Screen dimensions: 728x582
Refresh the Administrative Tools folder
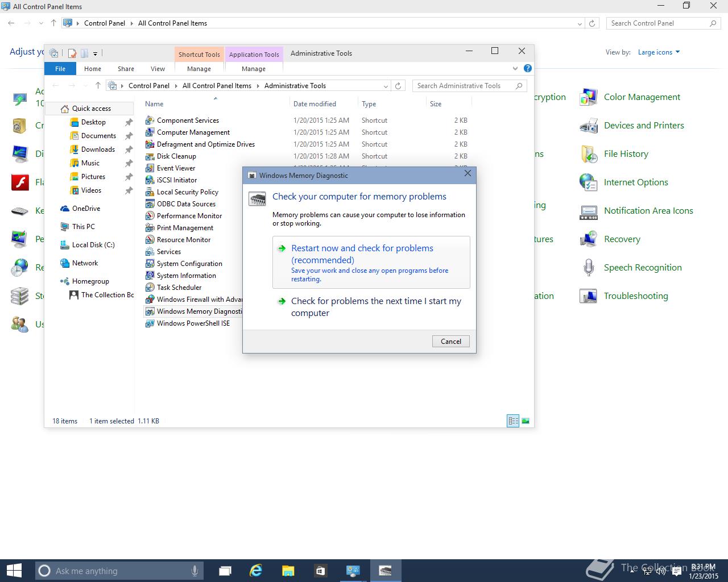(x=398, y=86)
